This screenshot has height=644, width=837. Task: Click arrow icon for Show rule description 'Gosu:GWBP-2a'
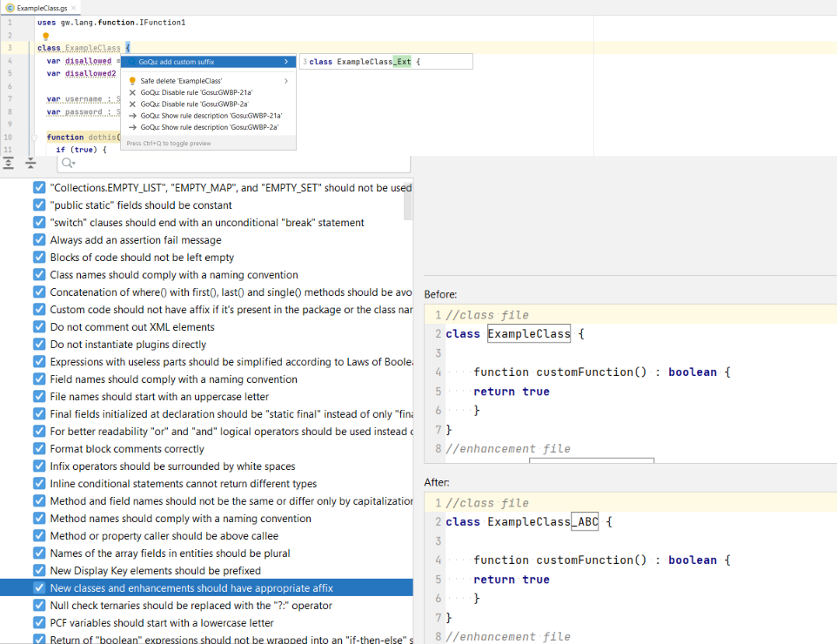pos(132,127)
